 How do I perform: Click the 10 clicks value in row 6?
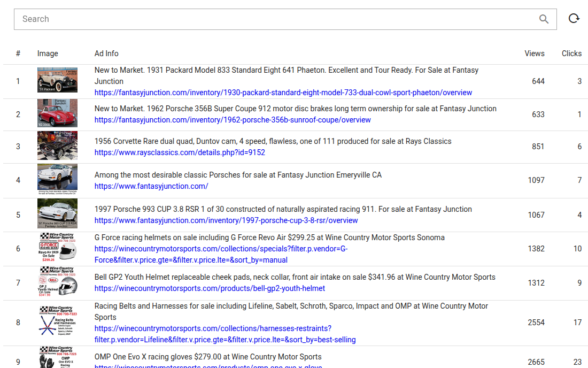[577, 249]
